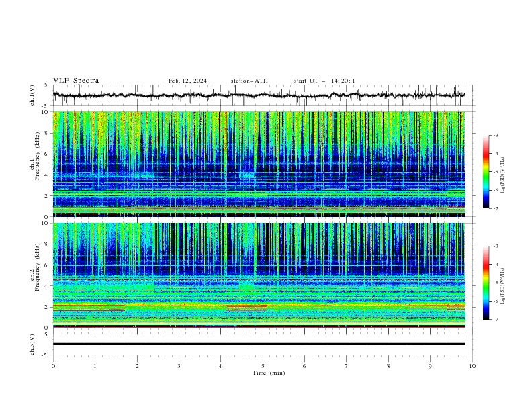532x411 pixels.
Task: Click the ch.2 colorbar 'log(PSD)(V²/Hz)' label
Action: (x=502, y=286)
